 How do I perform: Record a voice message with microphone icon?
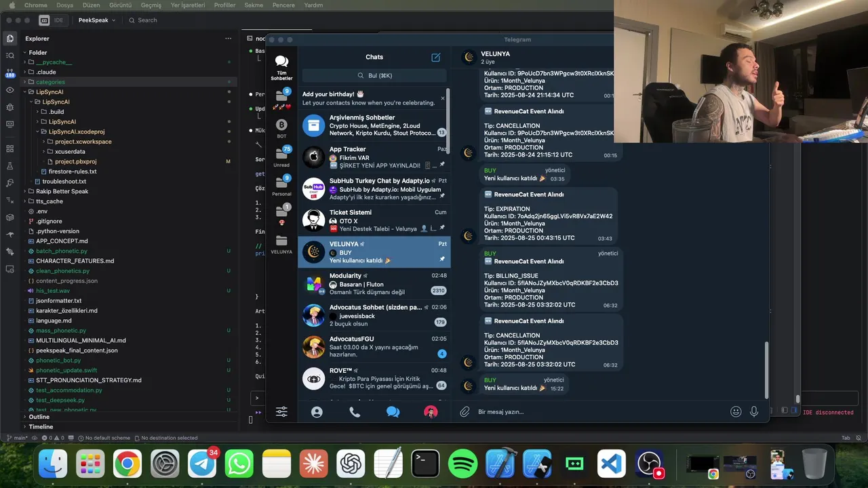coord(753,411)
